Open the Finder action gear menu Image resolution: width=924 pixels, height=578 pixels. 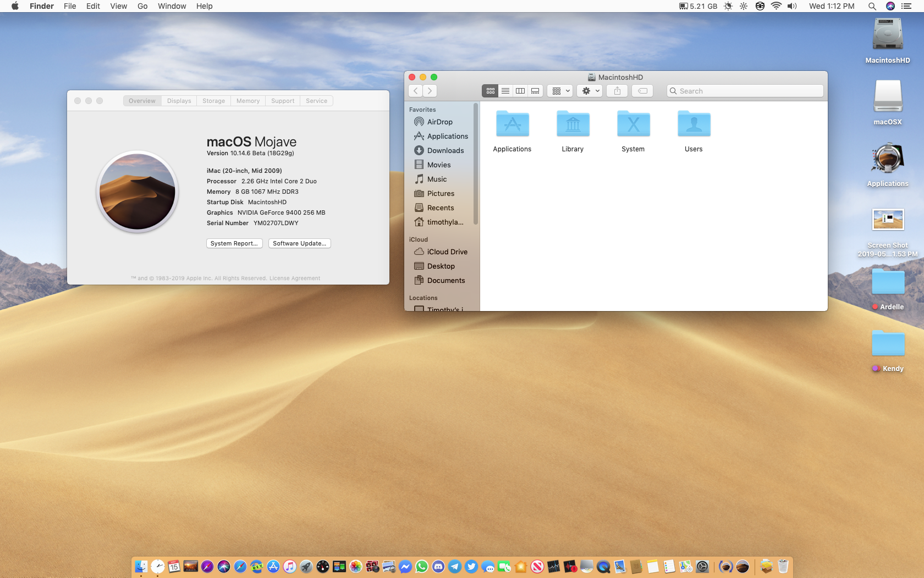[590, 91]
